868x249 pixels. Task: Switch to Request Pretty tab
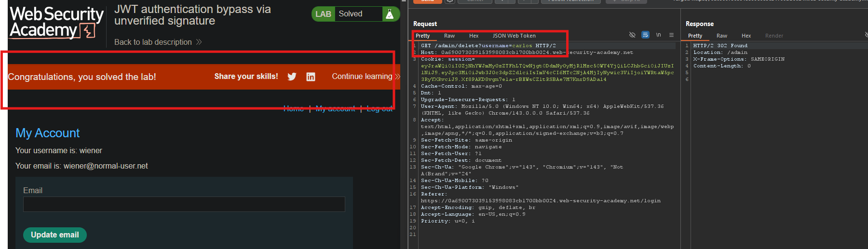422,36
